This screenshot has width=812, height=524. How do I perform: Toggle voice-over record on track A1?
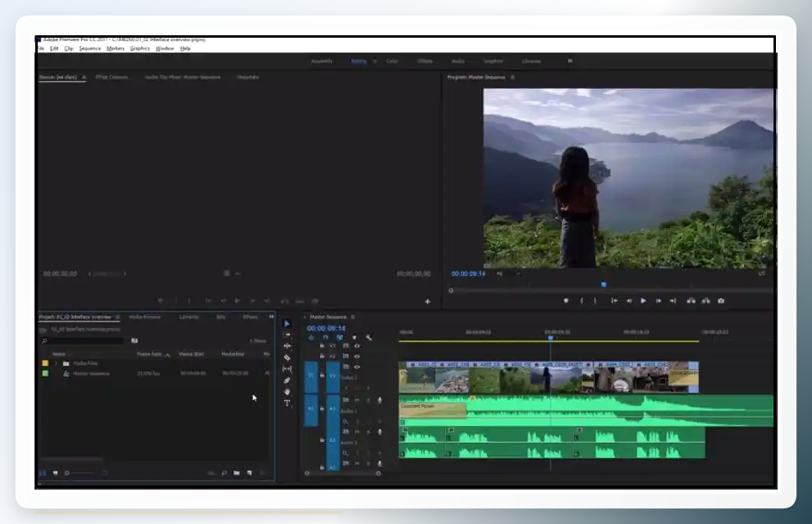379,400
